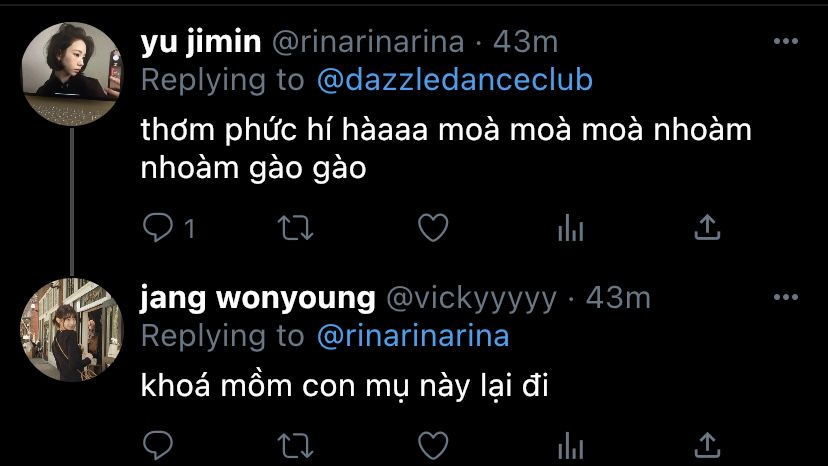The width and height of the screenshot is (828, 466).
Task: Like yu jimin's tweet with heart icon
Action: [x=433, y=228]
